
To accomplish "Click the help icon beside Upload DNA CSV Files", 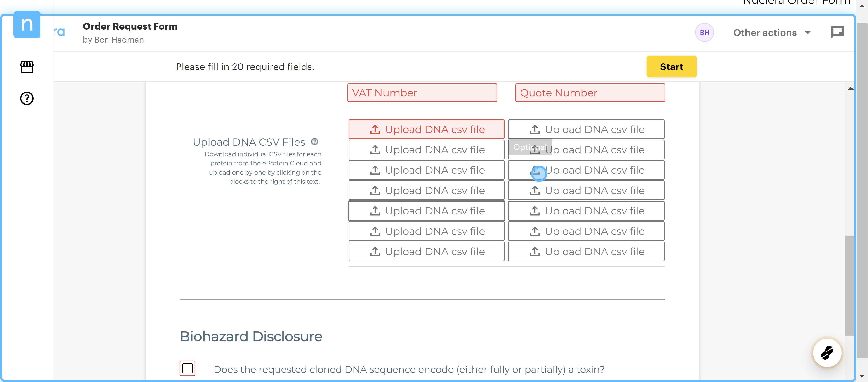I will click(314, 142).
